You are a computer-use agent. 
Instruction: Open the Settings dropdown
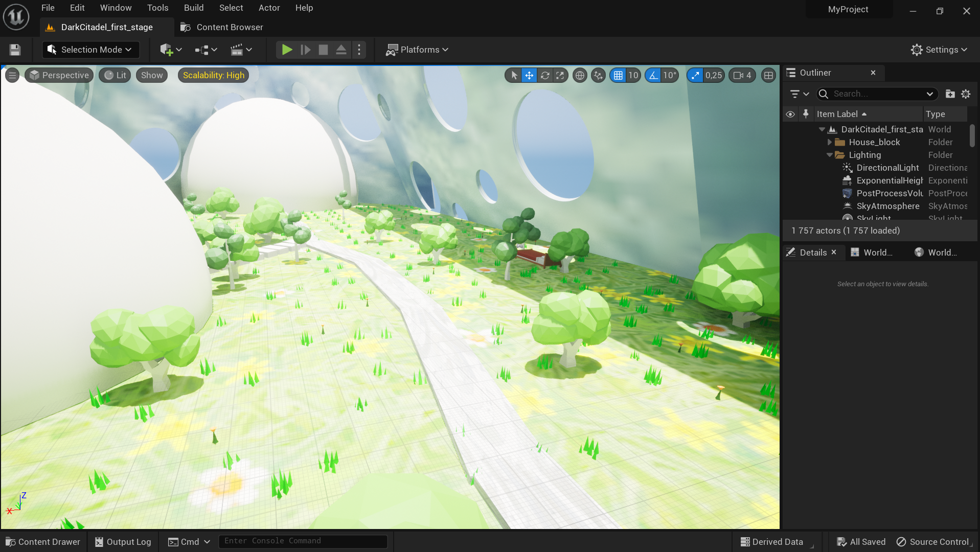pyautogui.click(x=939, y=50)
